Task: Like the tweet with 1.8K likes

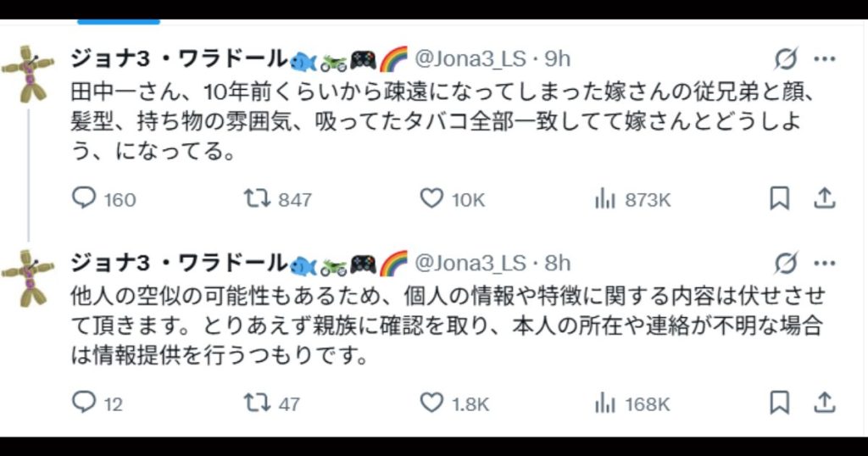Action: click(x=432, y=403)
